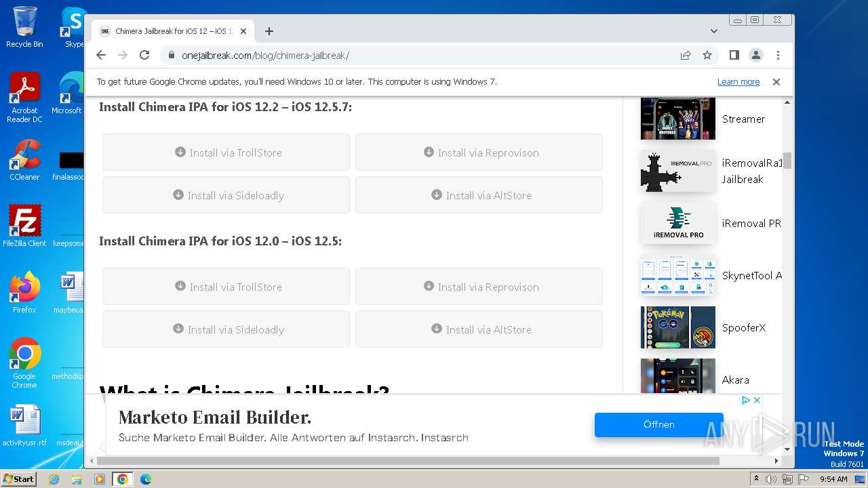
Task: Go back to the previous page in Chrome
Action: point(101,55)
